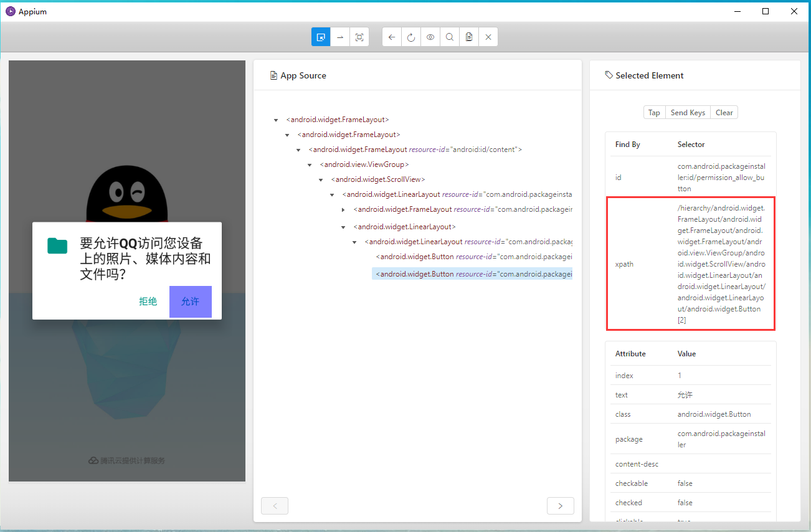Click the checked row's 'false' value

tap(685, 503)
